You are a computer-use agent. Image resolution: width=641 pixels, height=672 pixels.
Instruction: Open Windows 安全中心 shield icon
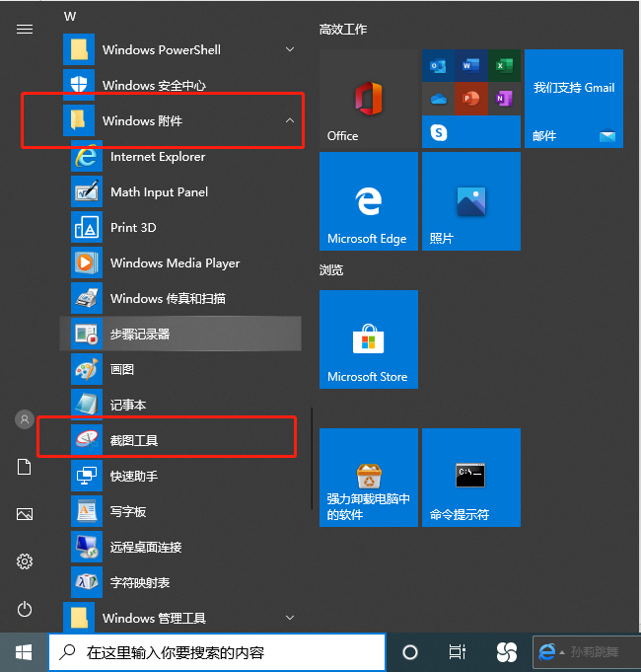[79, 83]
